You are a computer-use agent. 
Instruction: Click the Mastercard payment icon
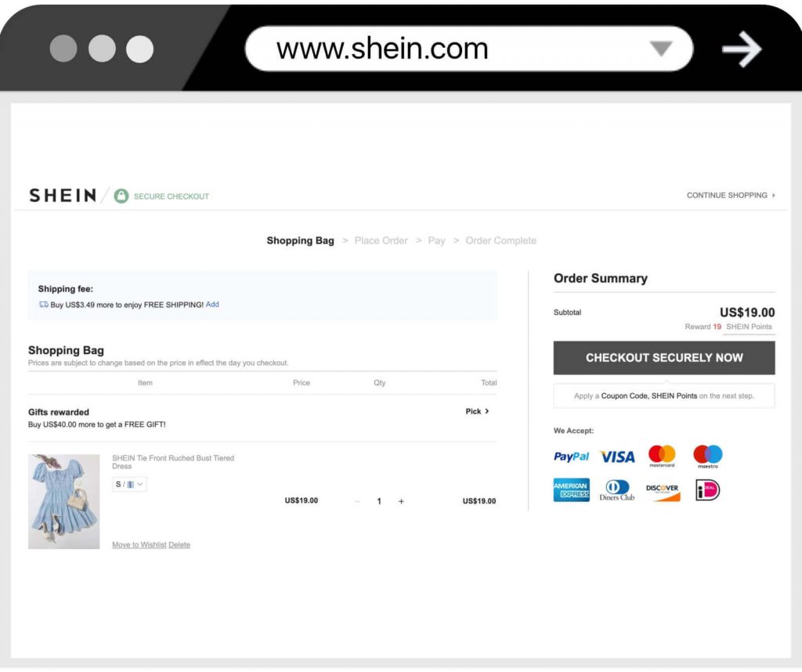[663, 456]
